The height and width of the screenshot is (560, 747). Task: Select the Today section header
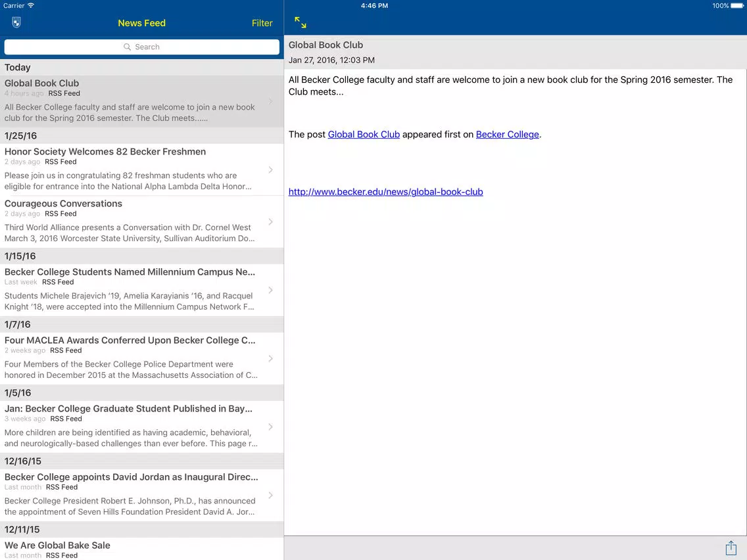141,67
